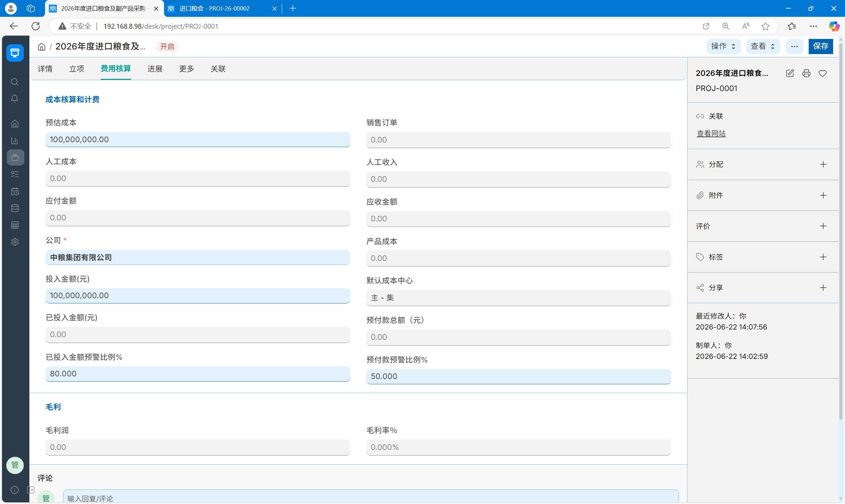Refresh the browser page

click(x=36, y=26)
